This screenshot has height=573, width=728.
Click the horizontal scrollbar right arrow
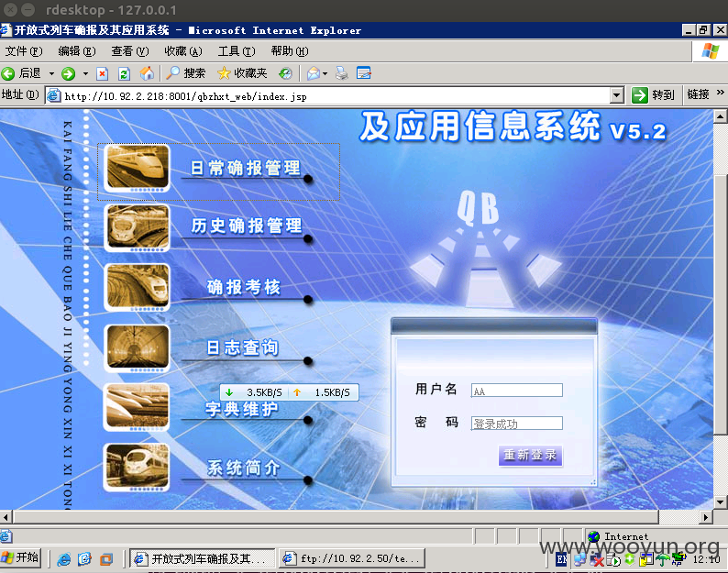[706, 517]
